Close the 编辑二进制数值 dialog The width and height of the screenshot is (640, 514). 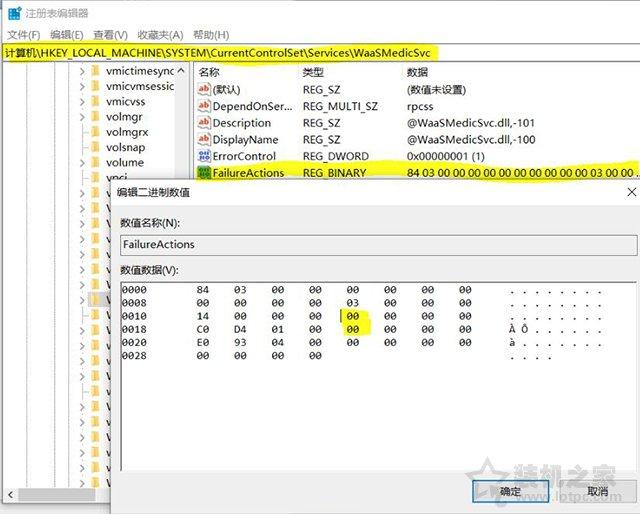click(631, 192)
